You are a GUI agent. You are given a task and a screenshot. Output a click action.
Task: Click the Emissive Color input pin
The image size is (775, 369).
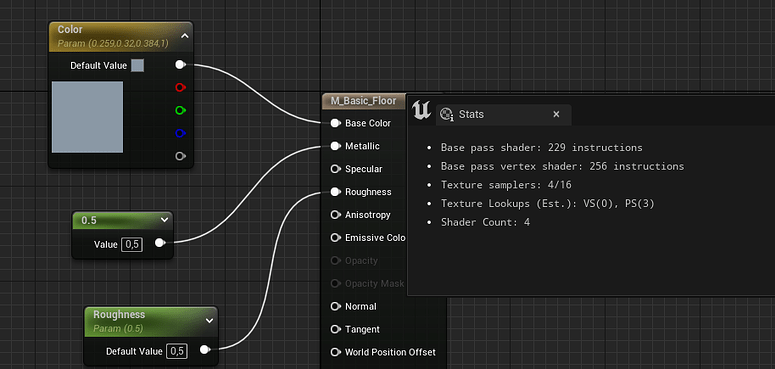[x=336, y=238]
